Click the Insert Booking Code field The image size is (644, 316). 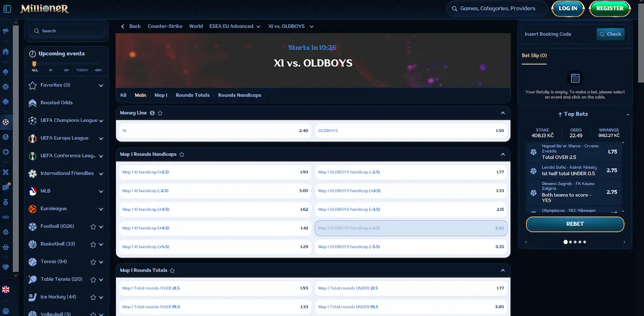(558, 34)
